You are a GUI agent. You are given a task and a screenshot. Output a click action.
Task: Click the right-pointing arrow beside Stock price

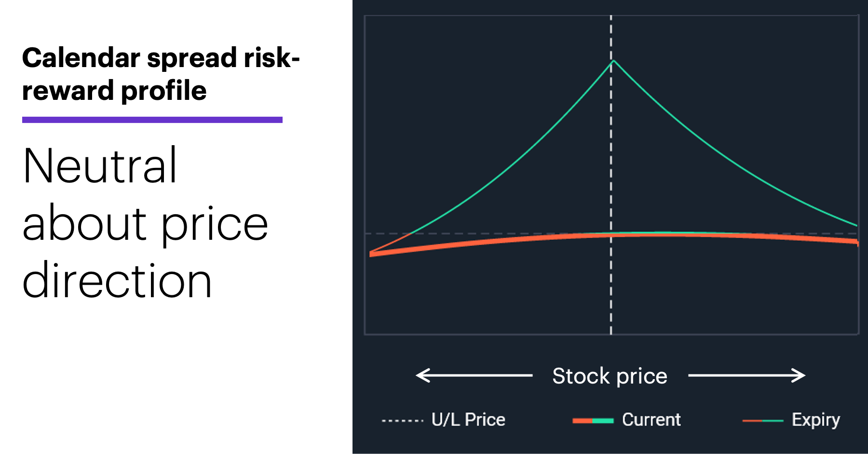click(x=746, y=375)
